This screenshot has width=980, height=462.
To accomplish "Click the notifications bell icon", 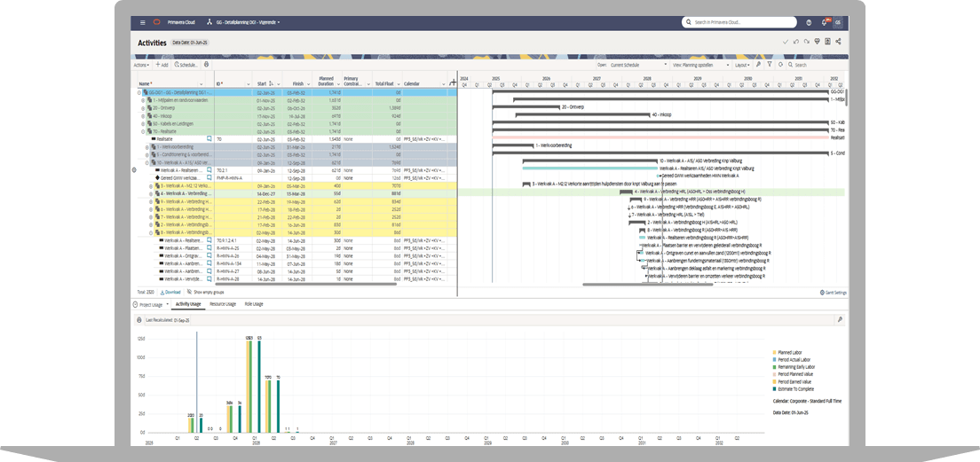I will [823, 22].
